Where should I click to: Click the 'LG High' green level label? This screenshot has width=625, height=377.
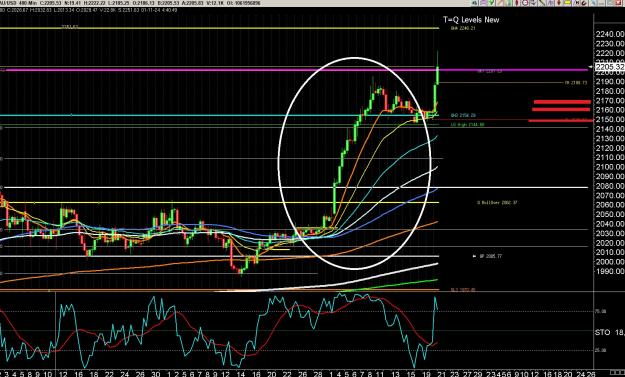pos(467,125)
